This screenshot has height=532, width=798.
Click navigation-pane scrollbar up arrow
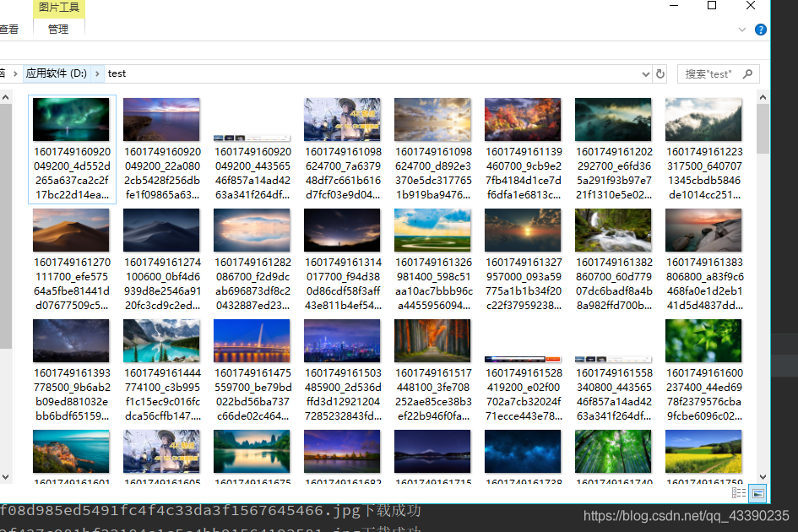(x=6, y=97)
